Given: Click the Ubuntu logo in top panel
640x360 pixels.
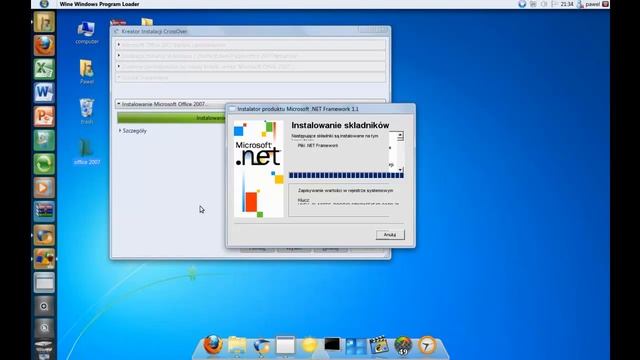Looking at the screenshot, I should point(44,4).
